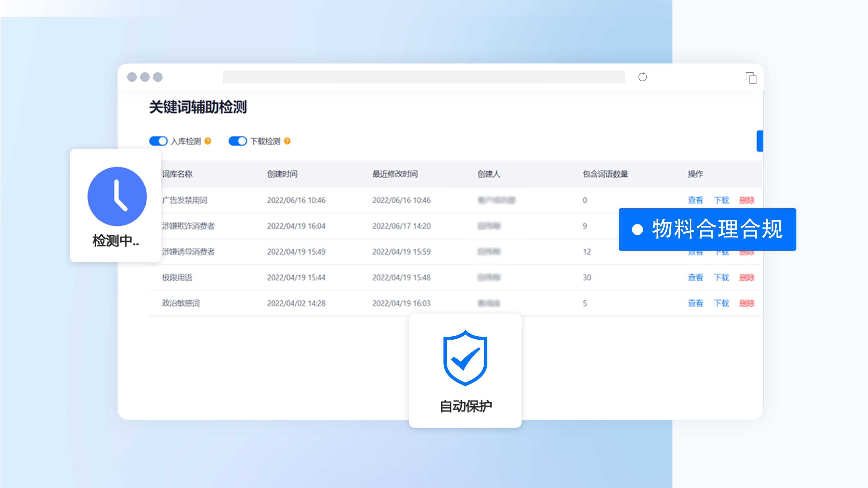
Task: Toggle the 下载检测 switch
Action: tap(237, 141)
